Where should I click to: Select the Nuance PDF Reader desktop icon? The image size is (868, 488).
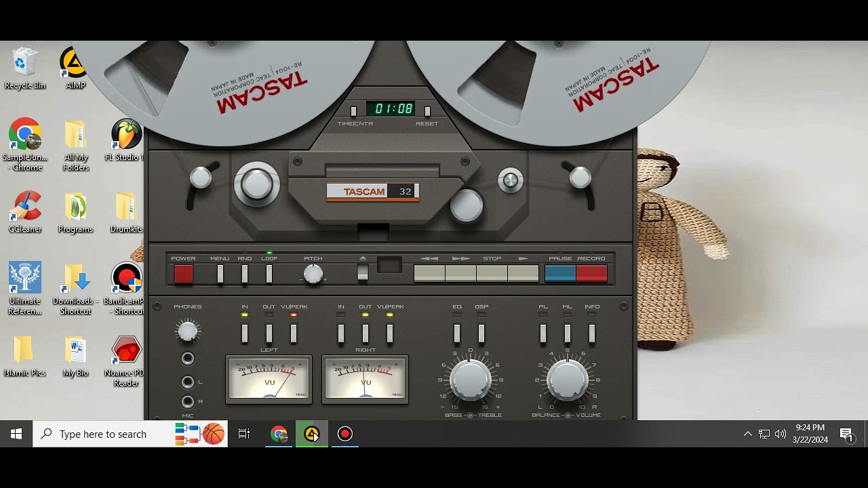[125, 361]
